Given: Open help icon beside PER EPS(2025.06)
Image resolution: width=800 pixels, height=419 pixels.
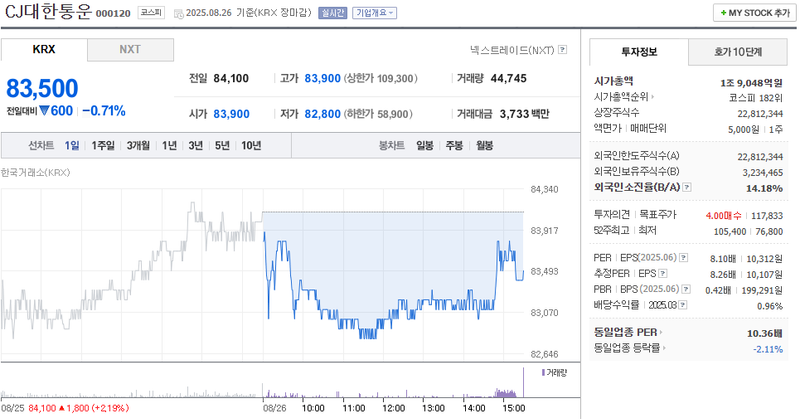Looking at the screenshot, I should coord(684,258).
